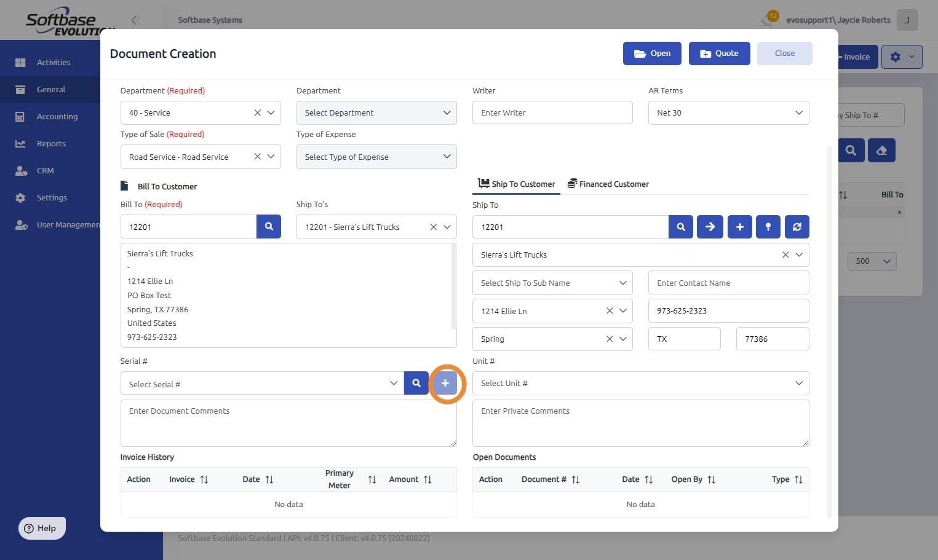Viewport: 938px width, 560px height.
Task: Click the Enter Document Comments box
Action: tap(288, 423)
